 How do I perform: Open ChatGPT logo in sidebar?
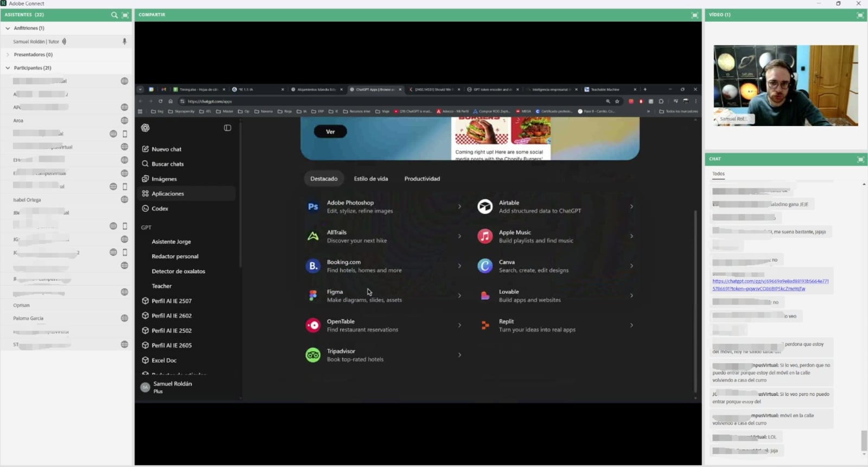[x=145, y=128]
